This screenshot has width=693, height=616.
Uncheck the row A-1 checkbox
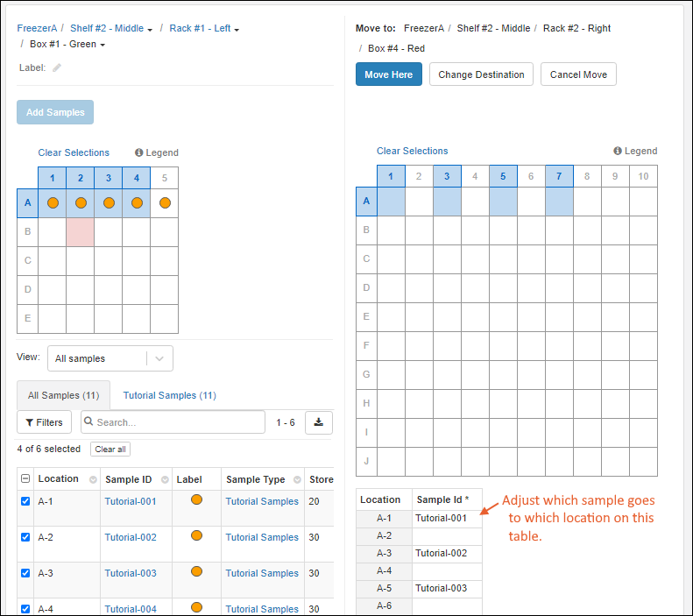(x=25, y=502)
